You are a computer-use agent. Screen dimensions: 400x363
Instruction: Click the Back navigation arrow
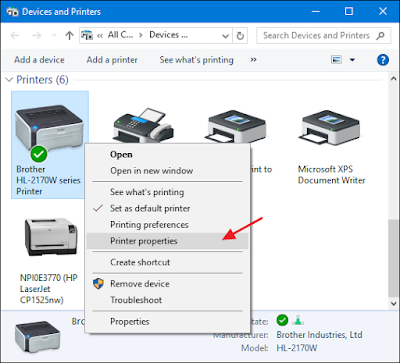tap(15, 36)
